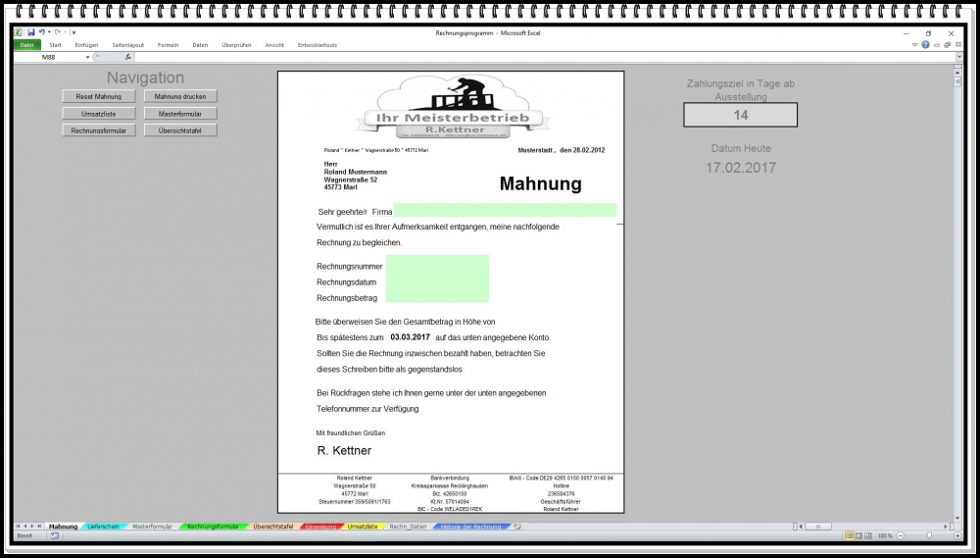The image size is (980, 558).
Task: Click the Save icon in quick access toolbar
Action: click(x=31, y=32)
